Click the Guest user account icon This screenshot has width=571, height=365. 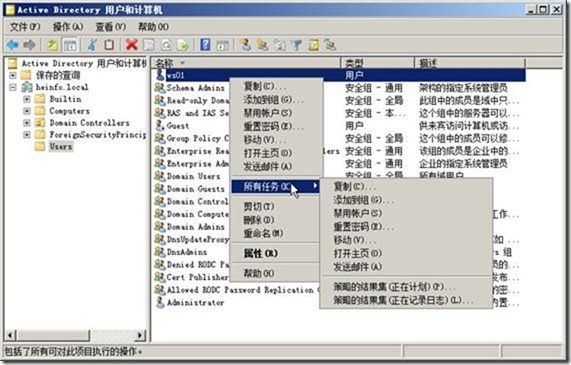coord(160,126)
